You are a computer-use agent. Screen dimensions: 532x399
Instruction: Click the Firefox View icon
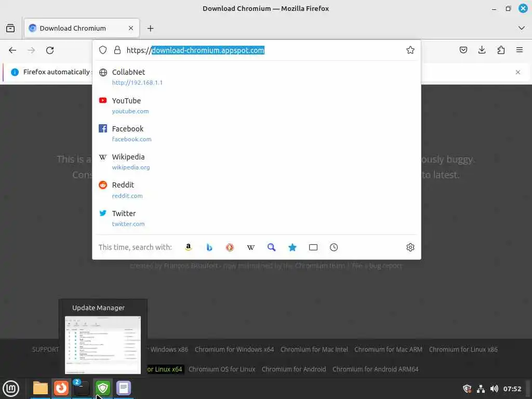point(10,28)
